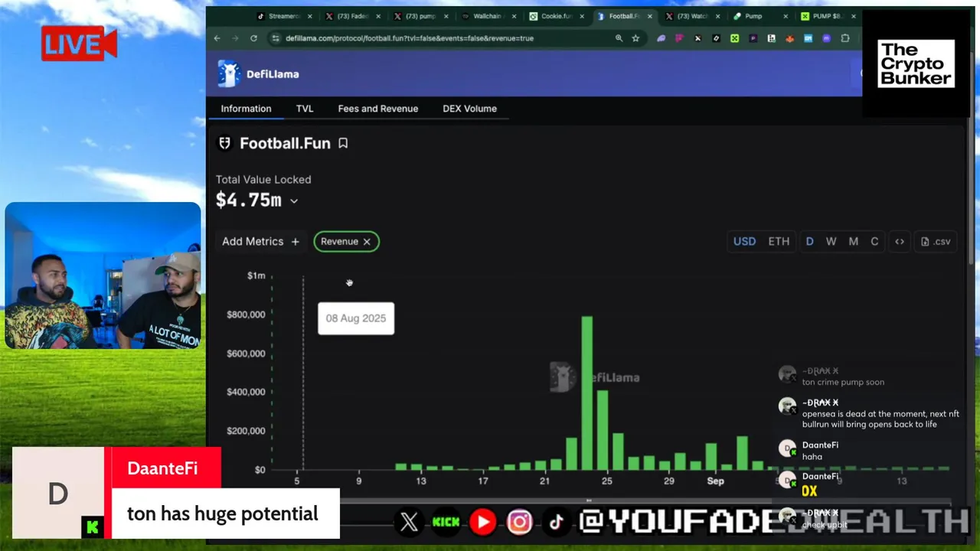The width and height of the screenshot is (980, 551).
Task: Switch chart currency to USD
Action: tap(744, 241)
